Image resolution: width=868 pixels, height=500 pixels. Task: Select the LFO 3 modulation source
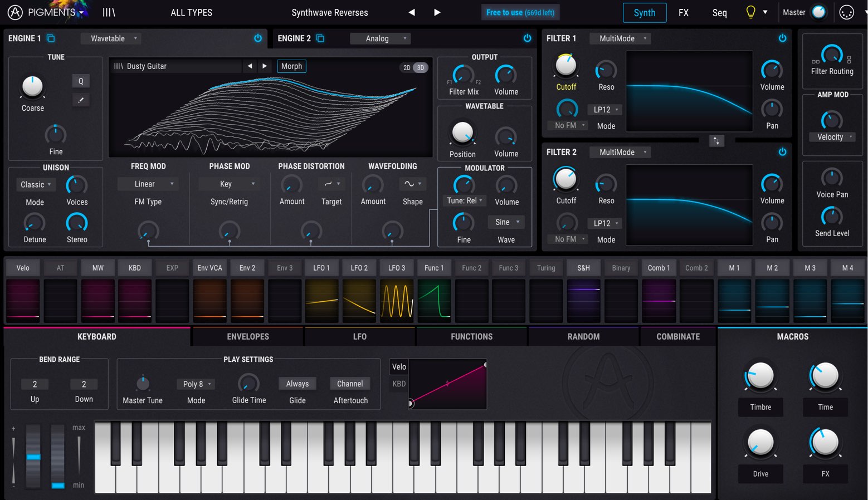pyautogui.click(x=397, y=268)
